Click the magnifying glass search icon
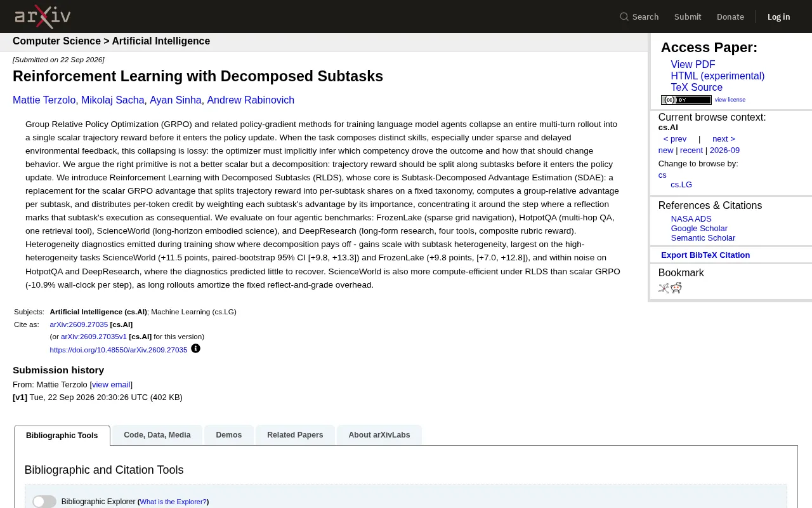The width and height of the screenshot is (812, 508). pyautogui.click(x=624, y=17)
